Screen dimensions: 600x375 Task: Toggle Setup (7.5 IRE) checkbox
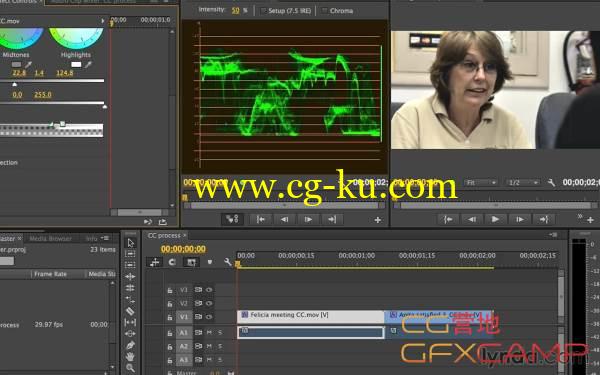point(263,11)
